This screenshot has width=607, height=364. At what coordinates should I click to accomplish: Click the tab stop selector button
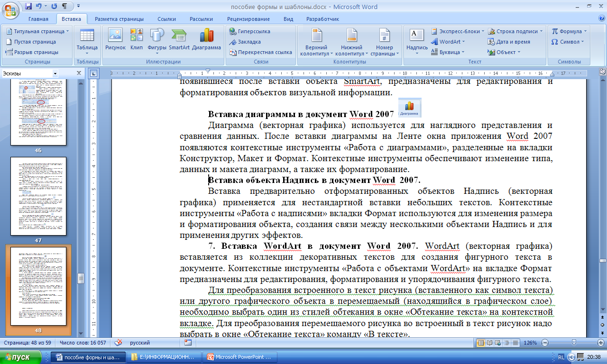(x=94, y=73)
